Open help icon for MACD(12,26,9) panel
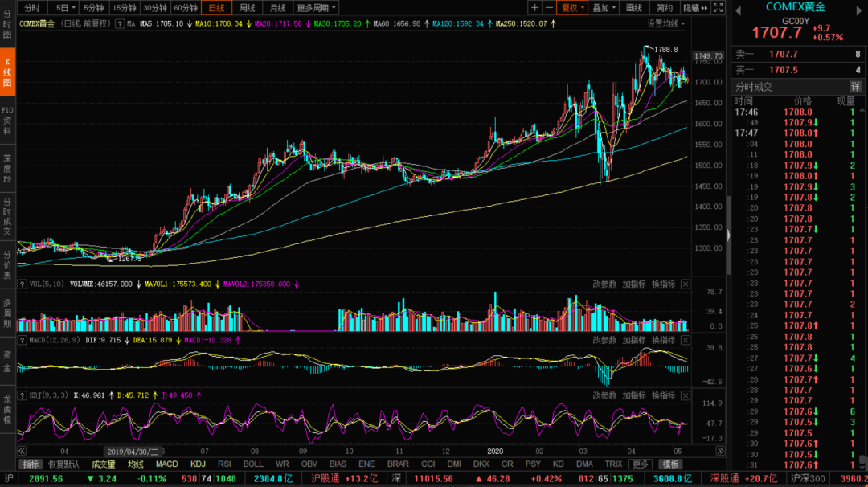The image size is (868, 487). [23, 340]
